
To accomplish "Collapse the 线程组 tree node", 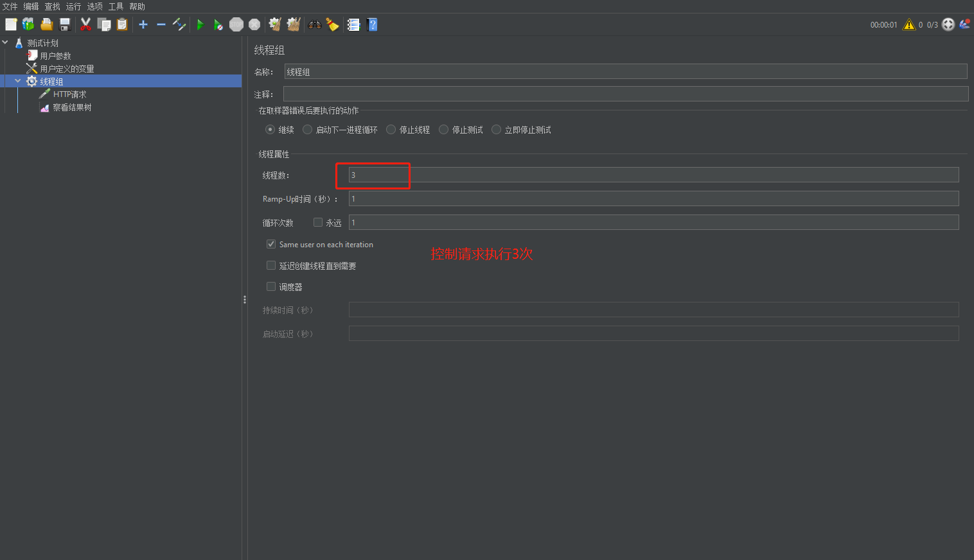I will pyautogui.click(x=18, y=82).
